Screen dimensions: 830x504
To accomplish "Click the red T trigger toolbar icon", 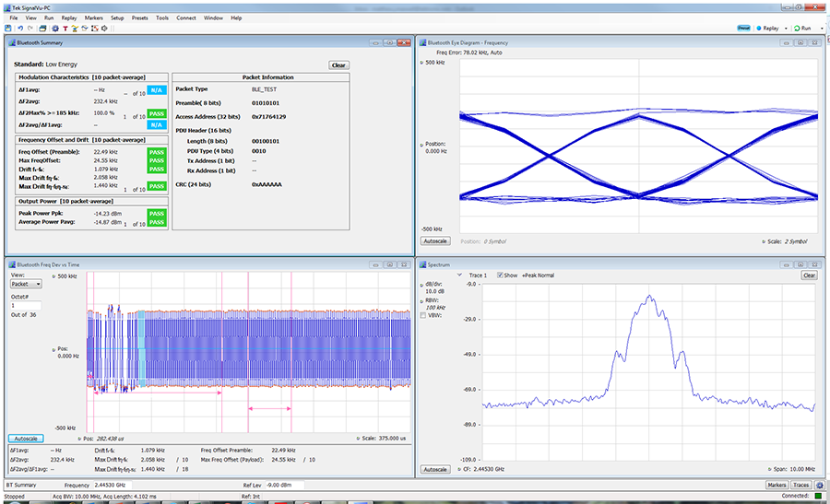I will coord(65,29).
